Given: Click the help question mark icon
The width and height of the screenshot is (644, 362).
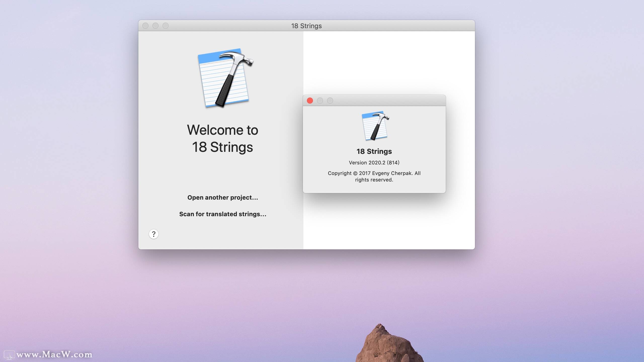Looking at the screenshot, I should tap(154, 234).
